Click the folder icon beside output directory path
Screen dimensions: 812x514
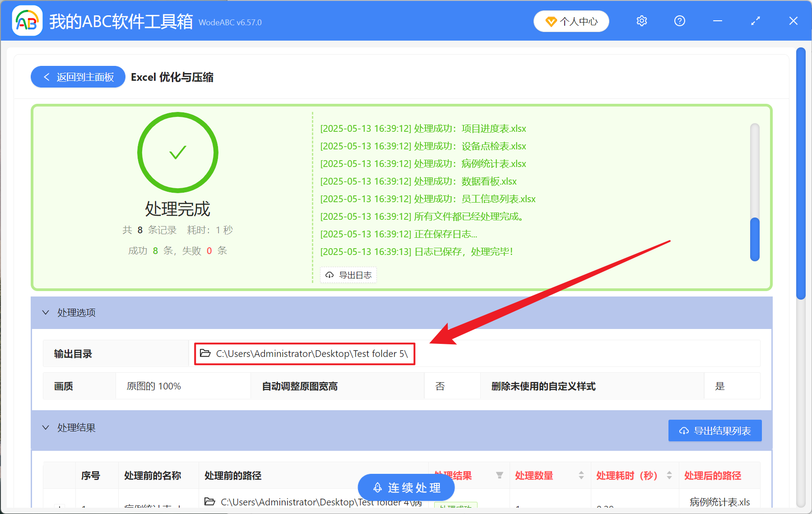pyautogui.click(x=205, y=353)
